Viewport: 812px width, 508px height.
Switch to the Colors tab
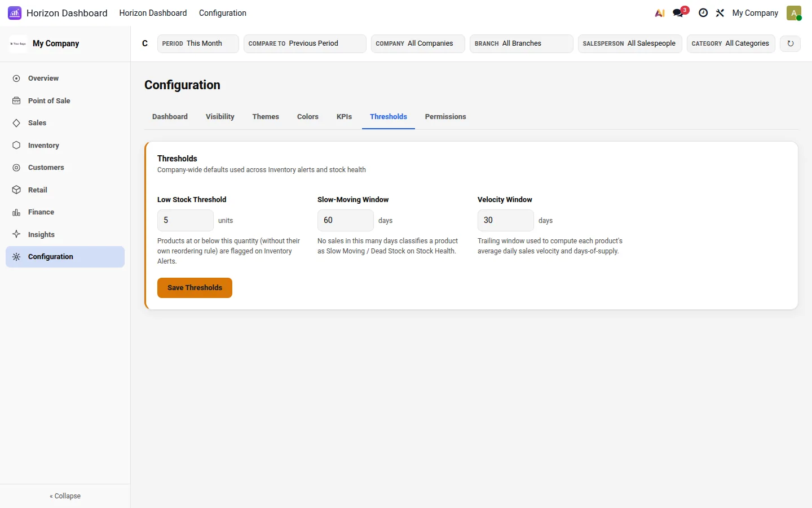click(x=308, y=117)
